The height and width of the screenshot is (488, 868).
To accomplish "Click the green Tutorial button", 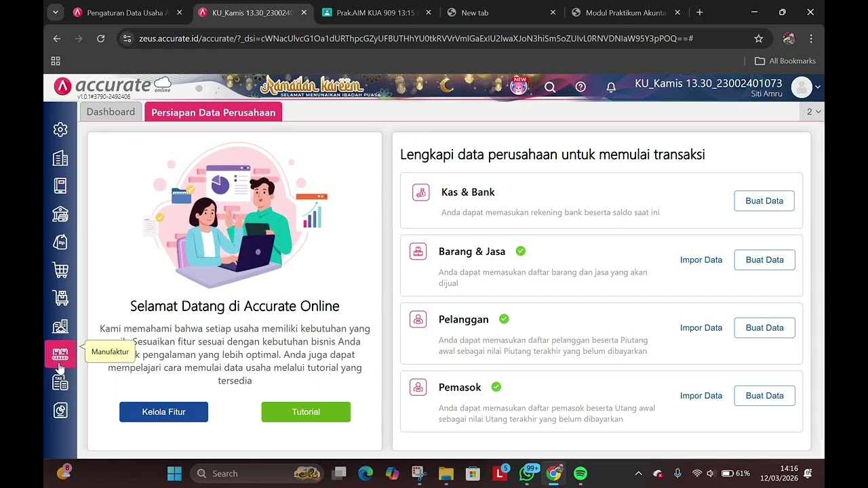I will 306,412.
